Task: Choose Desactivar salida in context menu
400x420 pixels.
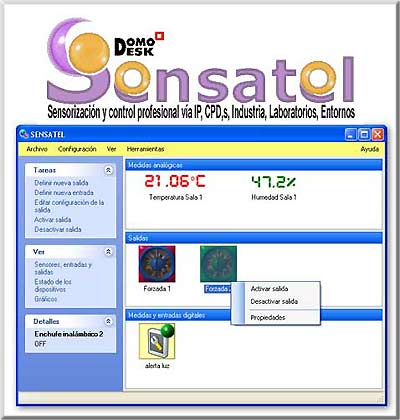Action: coord(274,302)
